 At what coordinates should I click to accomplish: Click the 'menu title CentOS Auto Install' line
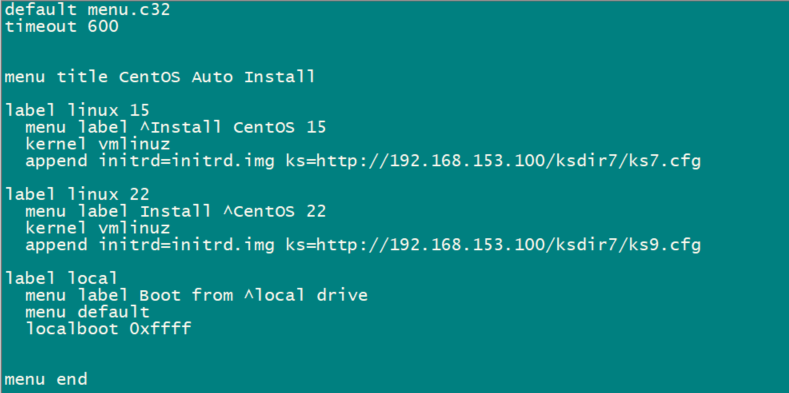pos(160,76)
